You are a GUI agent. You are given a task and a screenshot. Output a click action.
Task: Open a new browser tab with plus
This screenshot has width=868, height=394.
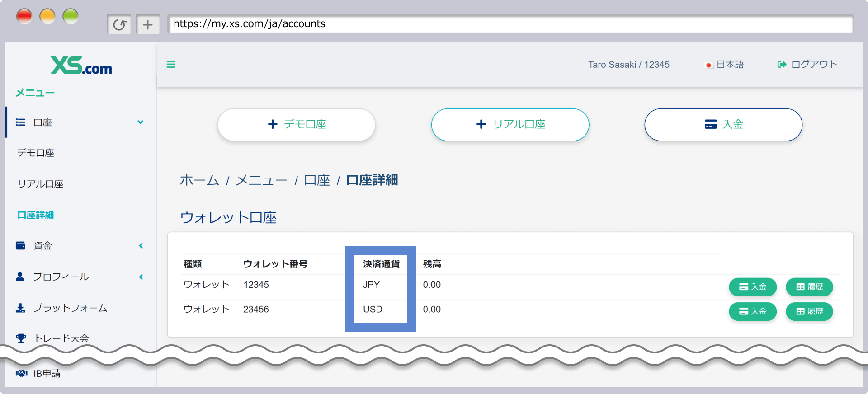pos(148,24)
